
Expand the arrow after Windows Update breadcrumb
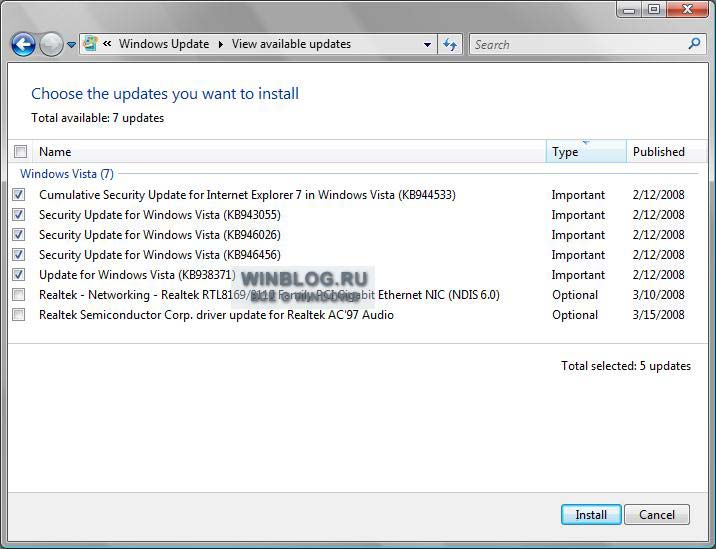point(221,44)
